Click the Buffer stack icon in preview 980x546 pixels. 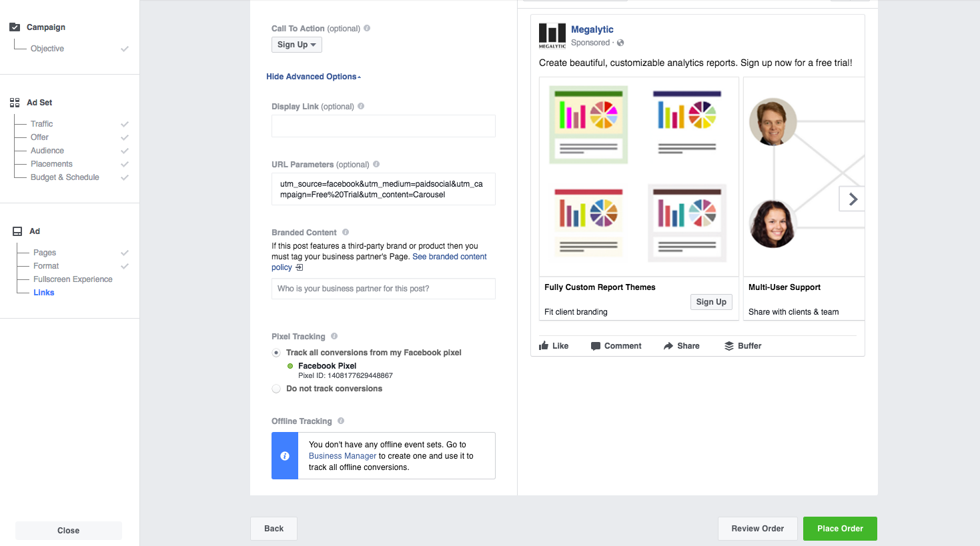click(729, 346)
